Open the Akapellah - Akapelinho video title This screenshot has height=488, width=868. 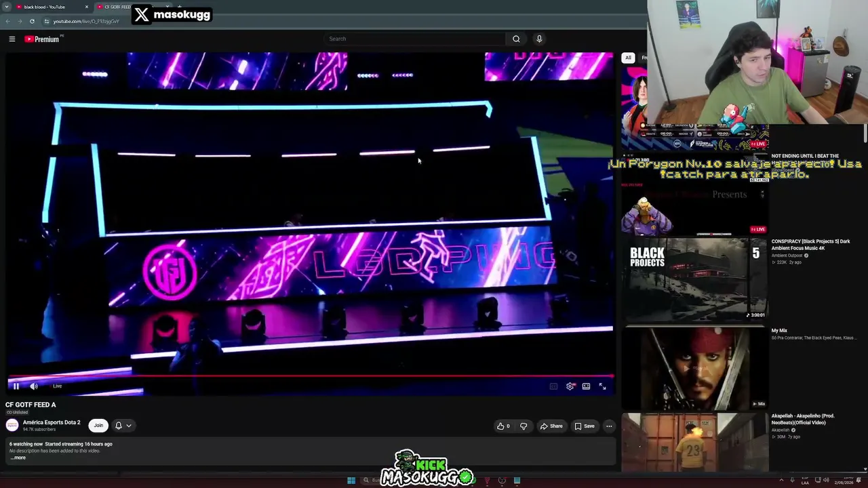pyautogui.click(x=803, y=420)
